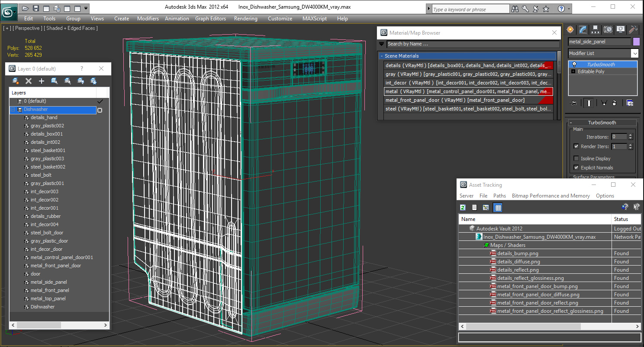Click the Select Highlighted Objects and Layers icon
The height and width of the screenshot is (347, 644).
coord(55,81)
